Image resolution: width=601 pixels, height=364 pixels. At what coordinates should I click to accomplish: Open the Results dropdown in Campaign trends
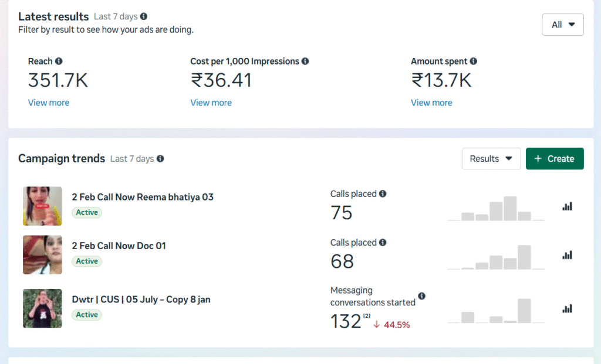point(491,159)
